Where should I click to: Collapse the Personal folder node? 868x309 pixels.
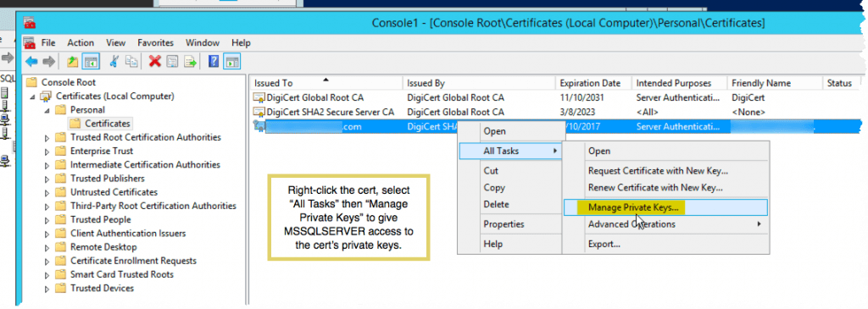click(47, 111)
